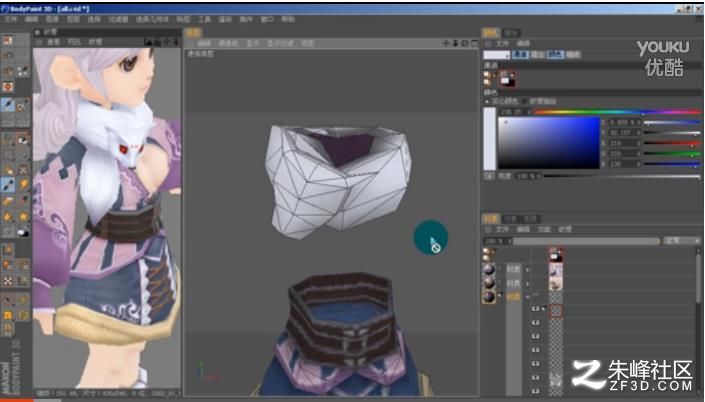705x402 pixels.
Task: Toggle the 通道 button in the color panel
Action: click(520, 55)
